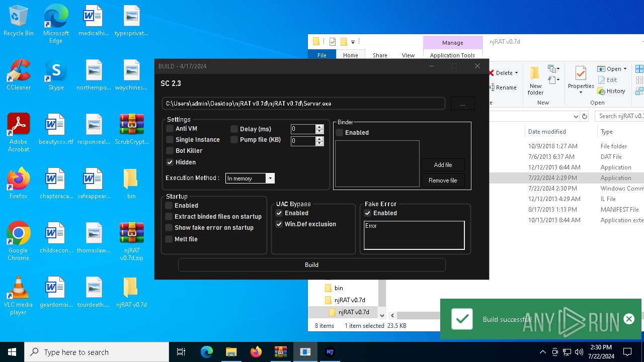Select the medicalhi... Word document icon
The height and width of the screenshot is (362, 644).
click(94, 21)
